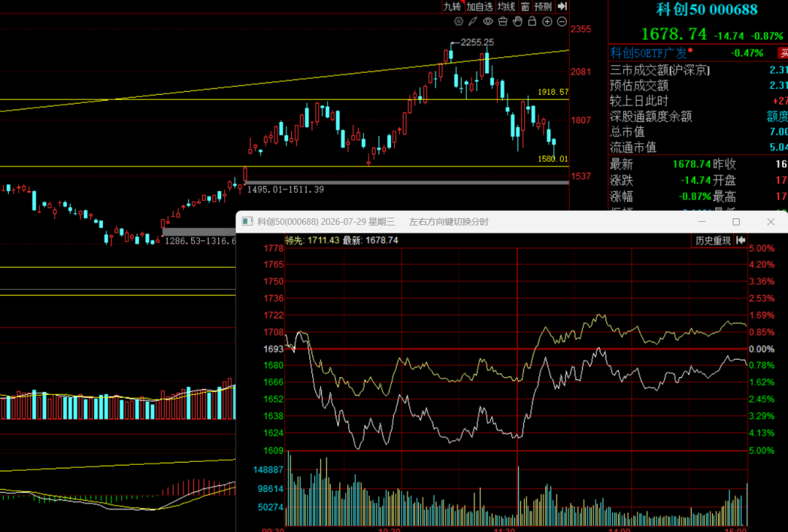Collapse side panel with arrow icon
This screenshot has height=532, width=788.
[563, 6]
